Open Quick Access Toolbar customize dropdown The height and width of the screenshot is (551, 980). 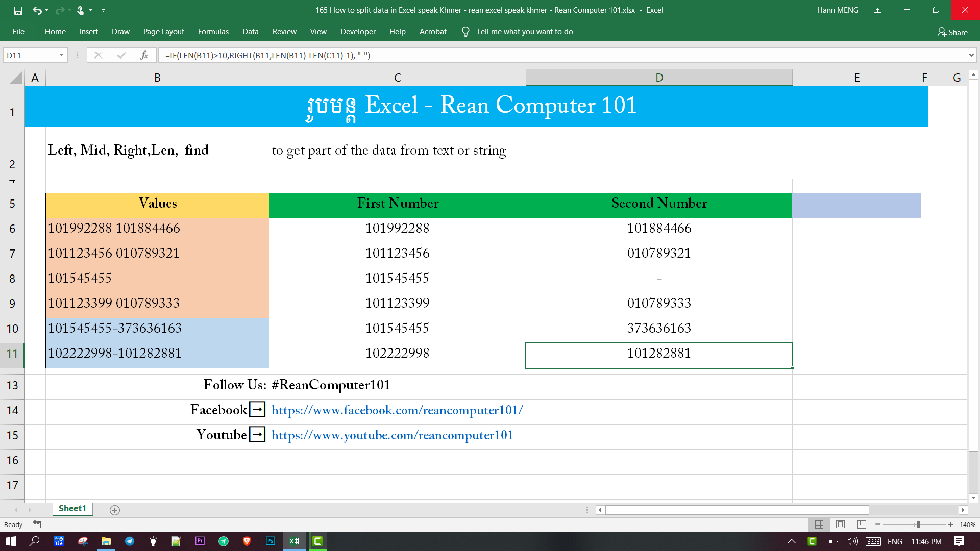click(104, 10)
